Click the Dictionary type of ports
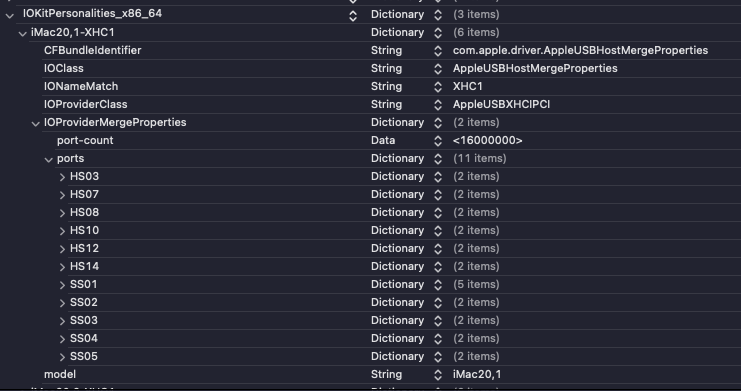Image resolution: width=741 pixels, height=391 pixels. (397, 158)
